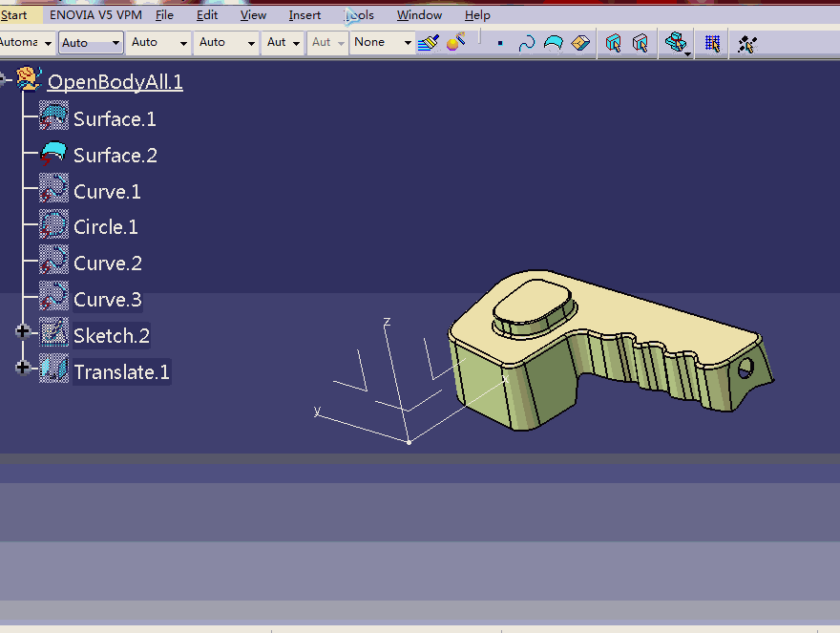The width and height of the screenshot is (840, 633).
Task: Open the Insert menu
Action: 304,15
